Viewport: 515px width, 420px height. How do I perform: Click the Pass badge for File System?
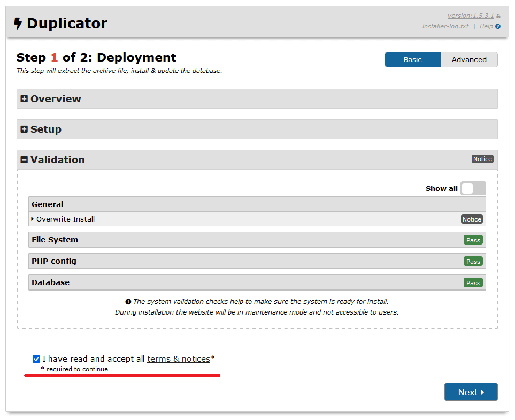pyautogui.click(x=473, y=240)
